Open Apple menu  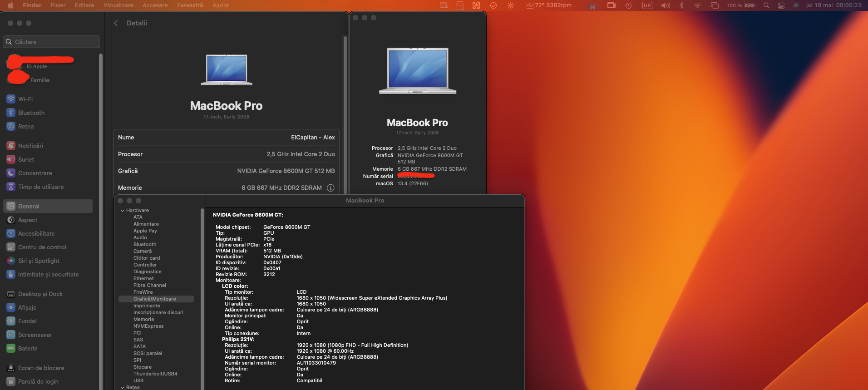[10, 5]
